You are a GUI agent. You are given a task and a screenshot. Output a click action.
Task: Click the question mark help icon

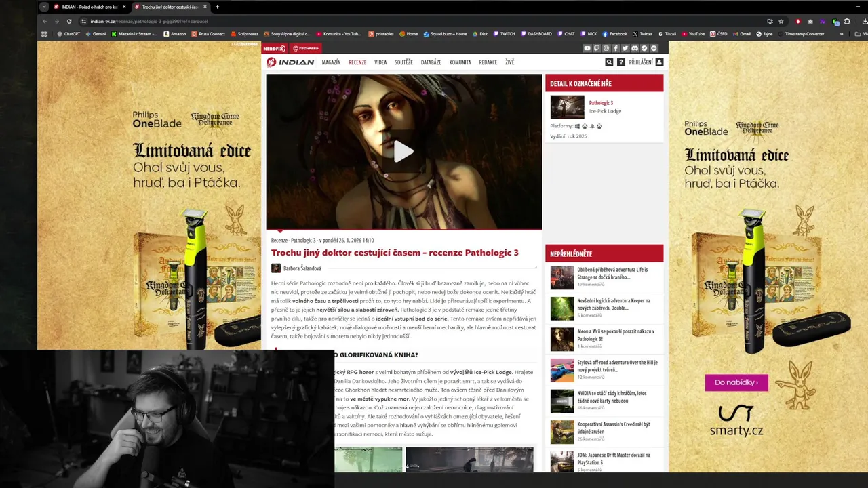[x=620, y=62]
